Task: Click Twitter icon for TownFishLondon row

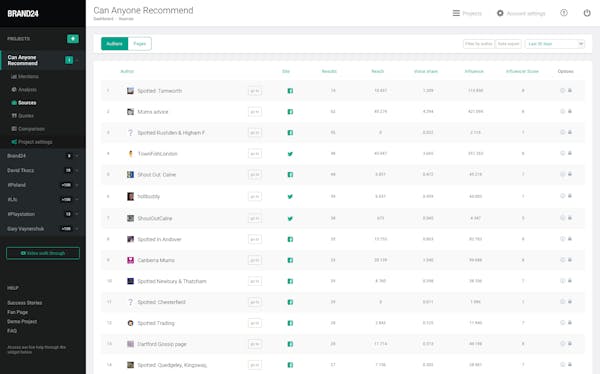Action: point(290,154)
